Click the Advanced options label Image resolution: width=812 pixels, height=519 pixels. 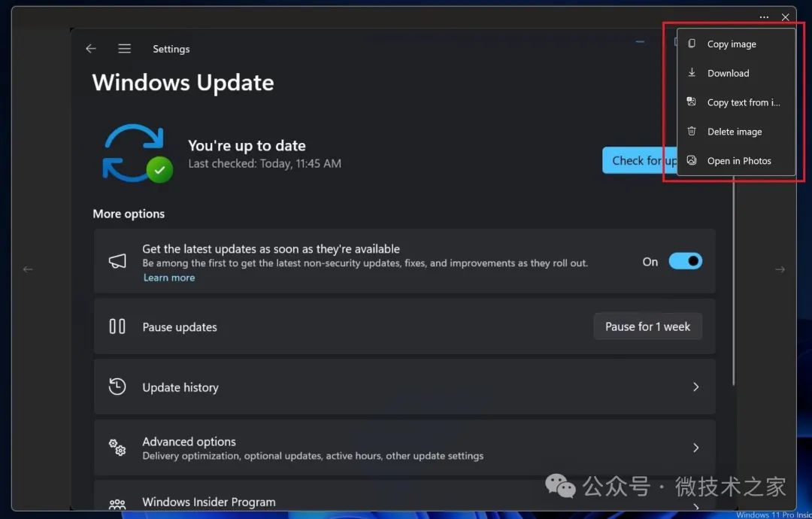click(189, 442)
